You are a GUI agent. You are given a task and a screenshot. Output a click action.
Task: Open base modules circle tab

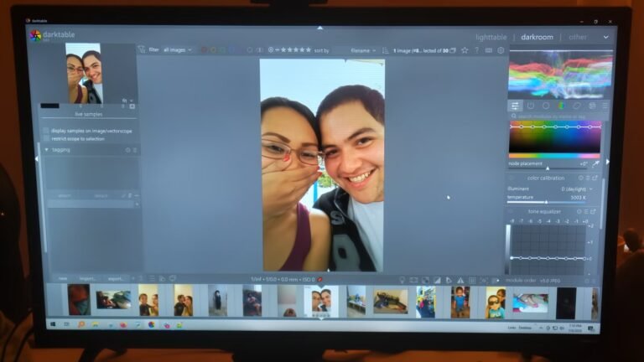[x=546, y=106]
